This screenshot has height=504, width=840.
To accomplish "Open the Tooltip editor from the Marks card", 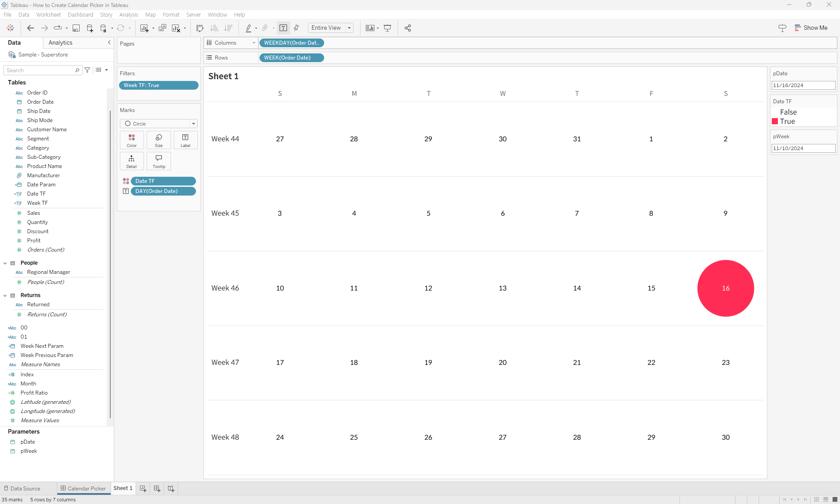I will coord(158,161).
